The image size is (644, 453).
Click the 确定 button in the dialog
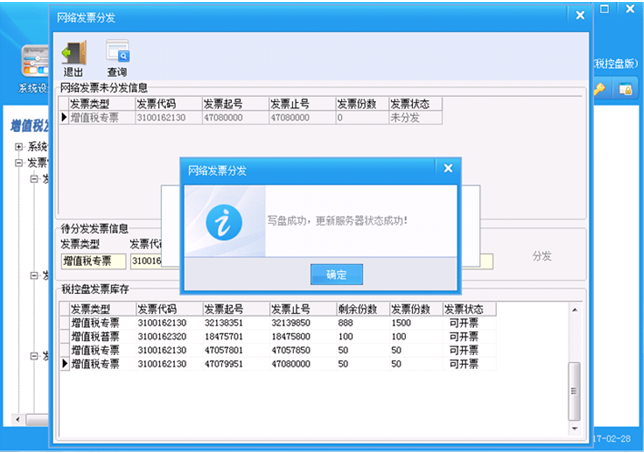coord(336,274)
